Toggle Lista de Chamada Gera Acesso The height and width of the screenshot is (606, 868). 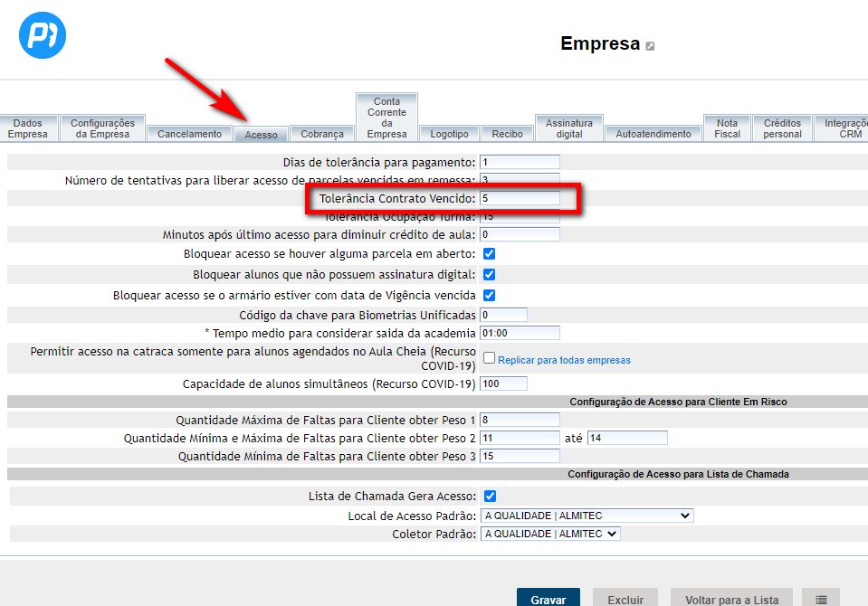[490, 496]
